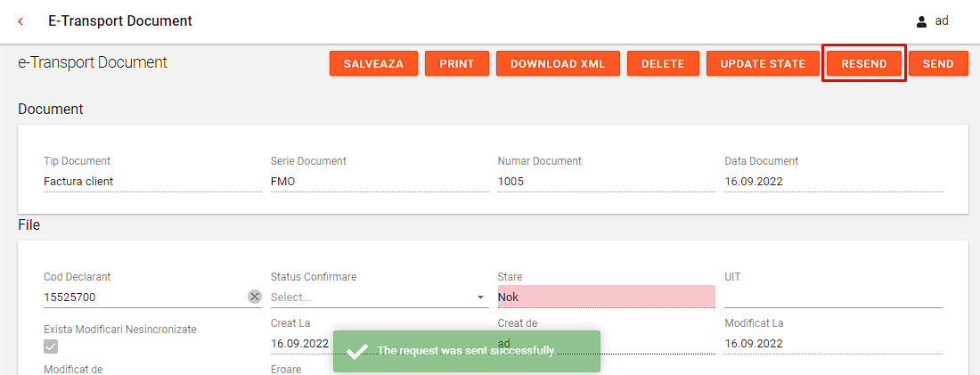The image size is (980, 375).
Task: Click the PRINT button
Action: 457,64
